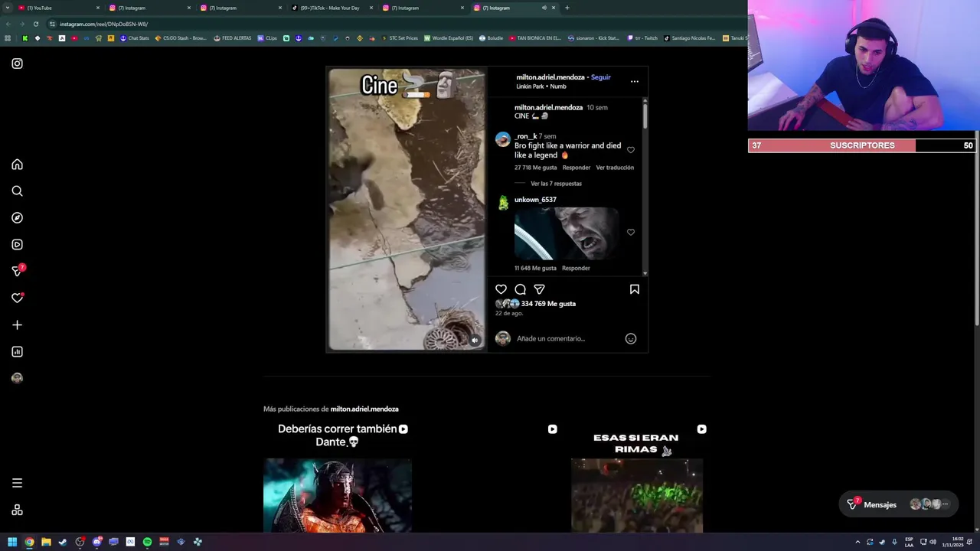Open the Linkin Park Numb audio link
Image resolution: width=980 pixels, height=551 pixels.
click(541, 86)
